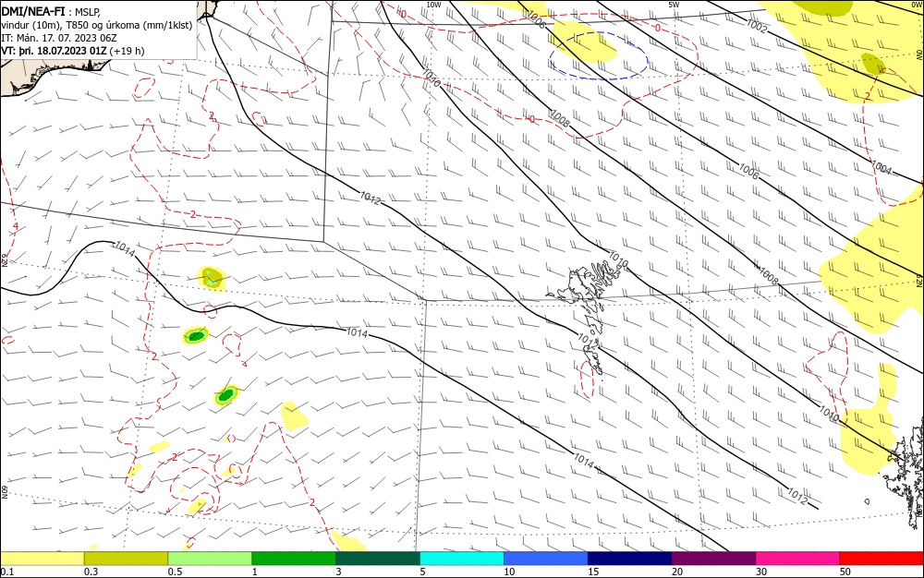This screenshot has width=924, height=578.
Task: Select the green 1–3 legend swatch
Action: [x=294, y=559]
